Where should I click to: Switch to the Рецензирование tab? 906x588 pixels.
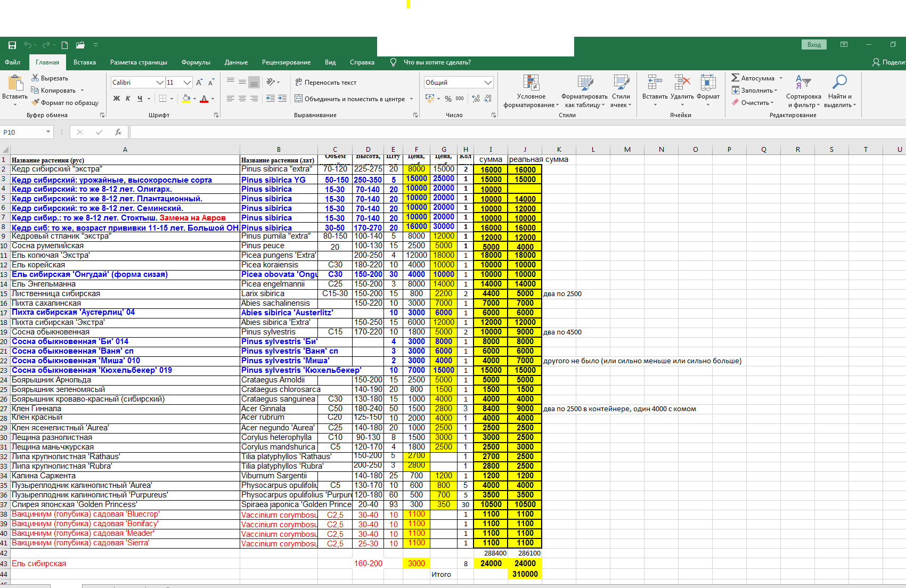tap(286, 62)
